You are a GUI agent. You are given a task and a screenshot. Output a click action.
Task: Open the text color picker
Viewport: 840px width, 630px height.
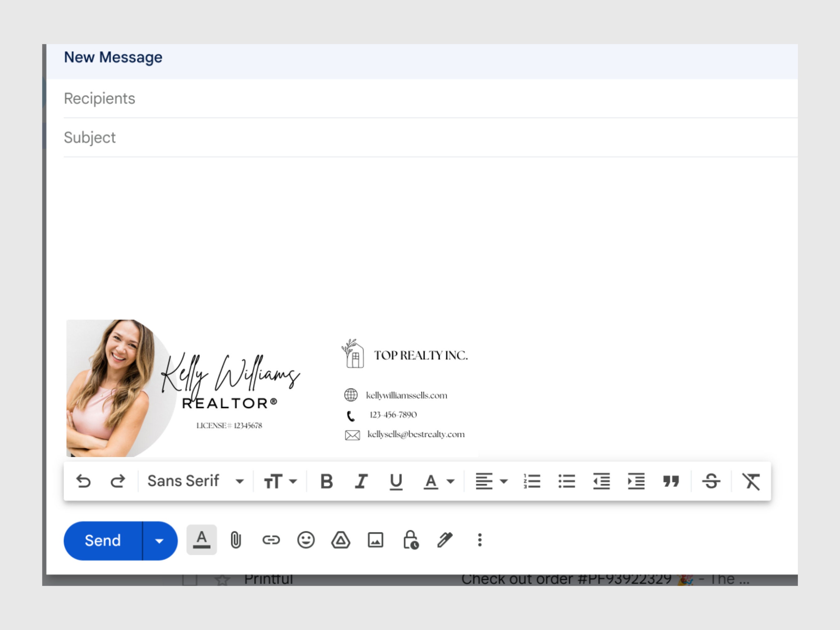[437, 481]
